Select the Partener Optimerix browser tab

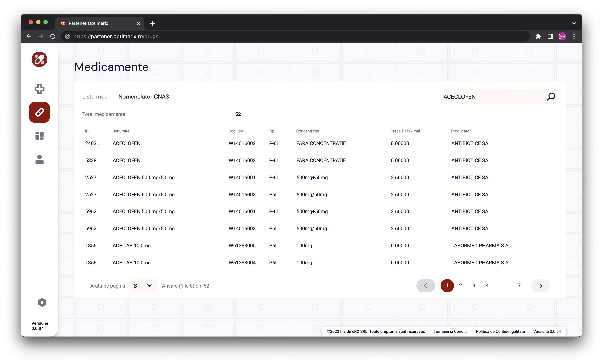(x=100, y=23)
